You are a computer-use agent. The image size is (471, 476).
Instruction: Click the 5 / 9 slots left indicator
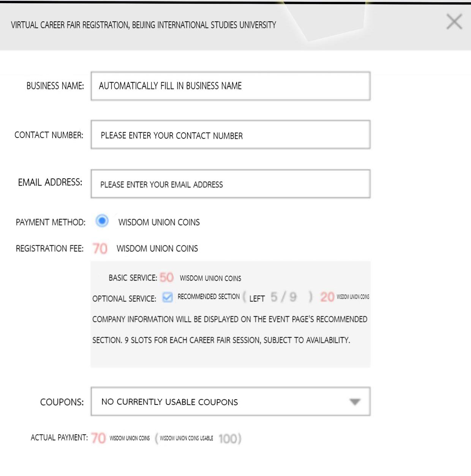[283, 297]
